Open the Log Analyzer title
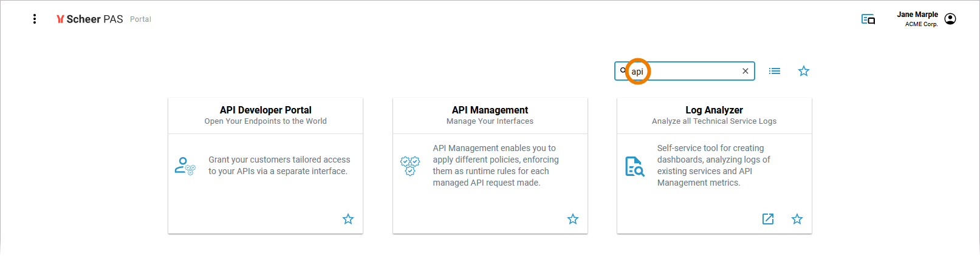 [714, 110]
